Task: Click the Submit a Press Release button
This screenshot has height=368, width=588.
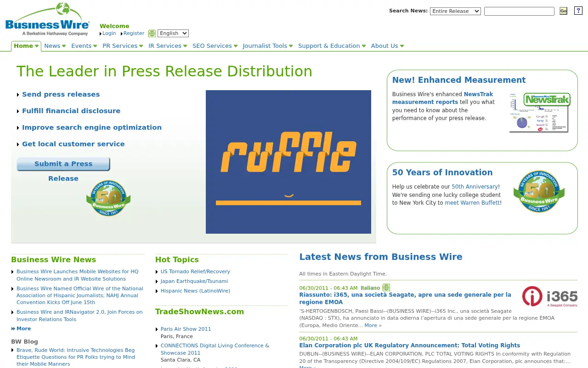Action: click(x=63, y=164)
